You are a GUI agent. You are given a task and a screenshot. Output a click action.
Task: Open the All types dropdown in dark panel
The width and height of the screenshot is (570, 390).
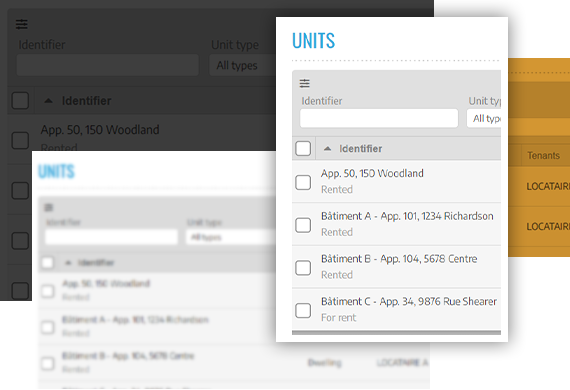pos(242,65)
